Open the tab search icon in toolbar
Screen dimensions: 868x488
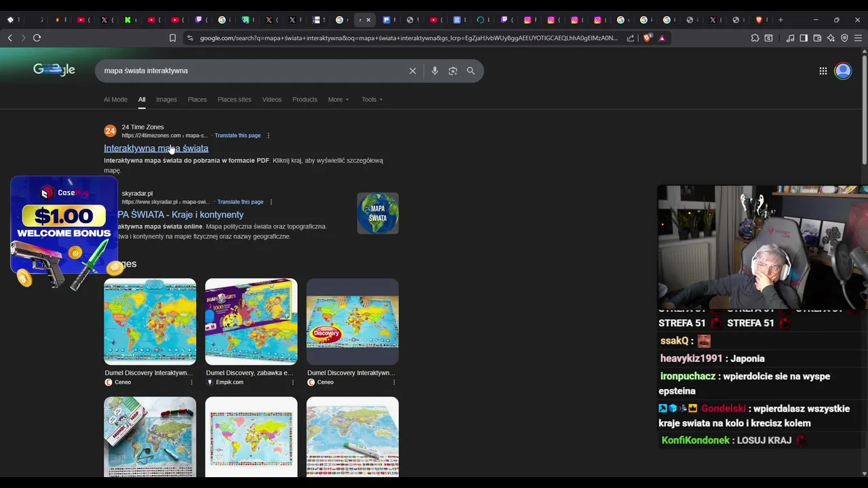click(768, 38)
